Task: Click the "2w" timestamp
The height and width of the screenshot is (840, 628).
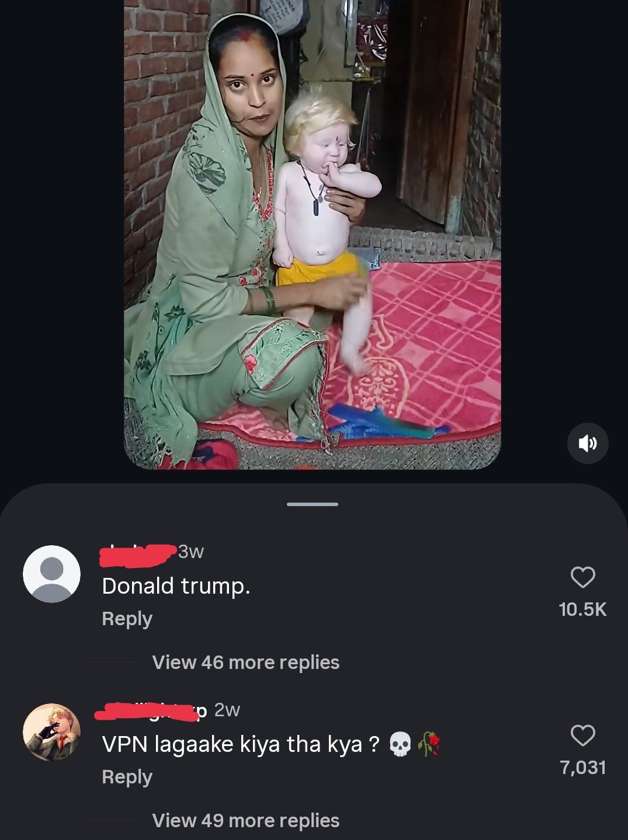Action: pos(227,710)
